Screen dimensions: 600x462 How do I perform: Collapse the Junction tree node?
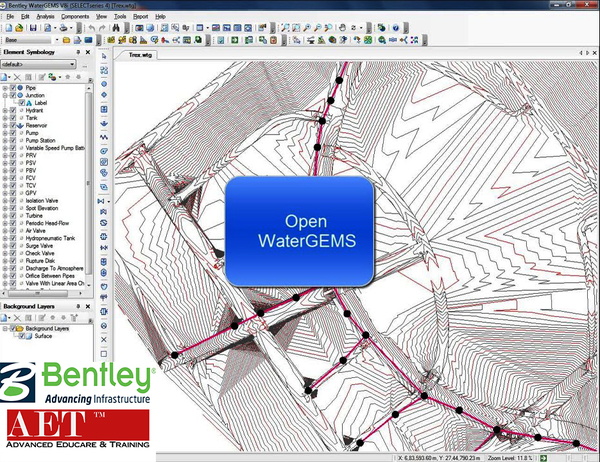click(5, 95)
